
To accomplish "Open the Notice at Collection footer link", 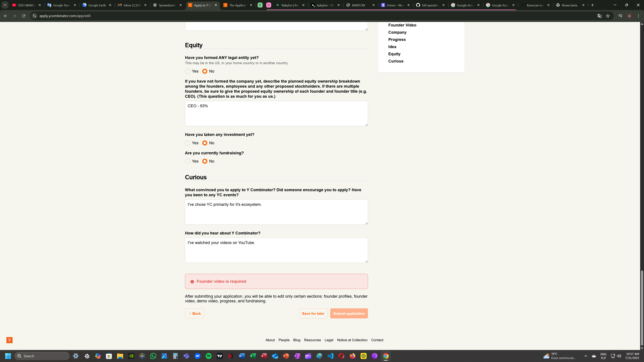I will (352, 340).
